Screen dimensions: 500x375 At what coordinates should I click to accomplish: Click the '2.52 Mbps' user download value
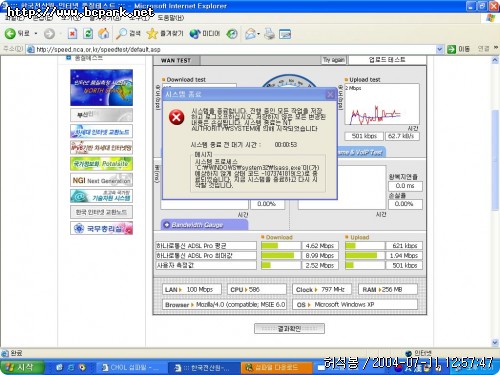point(320,265)
